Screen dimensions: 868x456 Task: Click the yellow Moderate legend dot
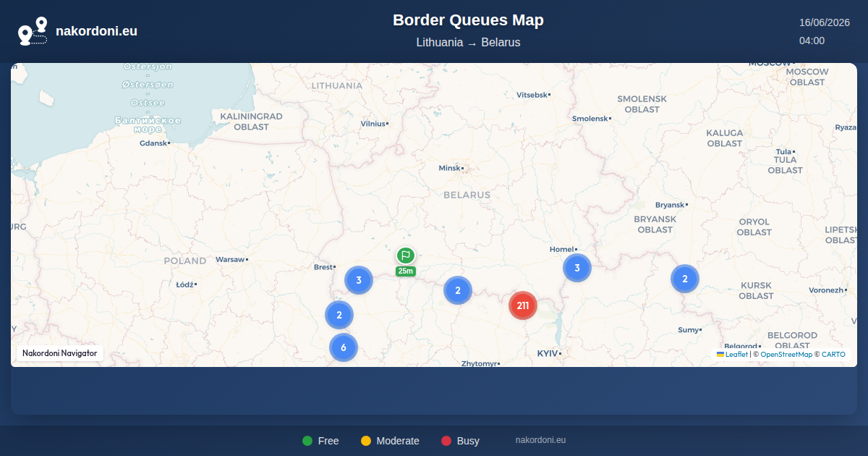point(366,441)
